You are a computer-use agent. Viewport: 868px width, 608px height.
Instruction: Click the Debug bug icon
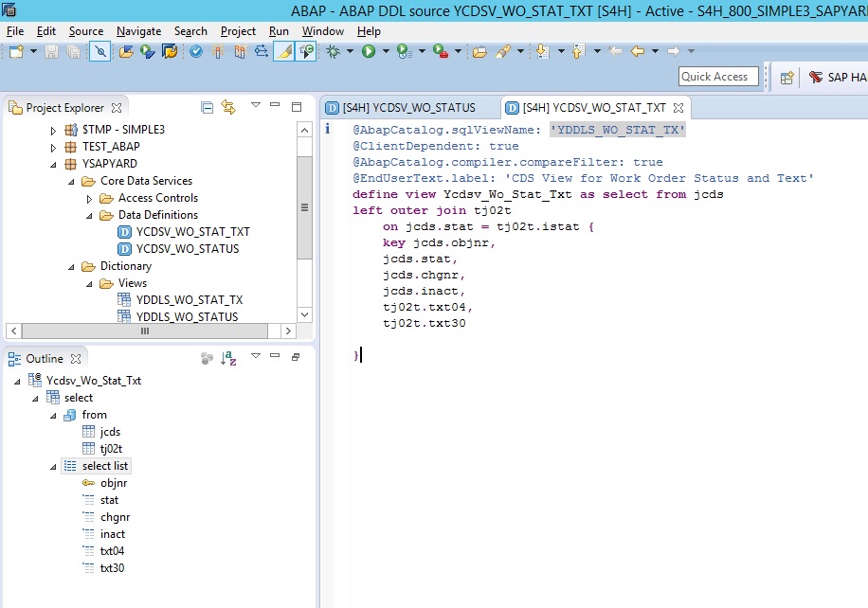click(334, 51)
